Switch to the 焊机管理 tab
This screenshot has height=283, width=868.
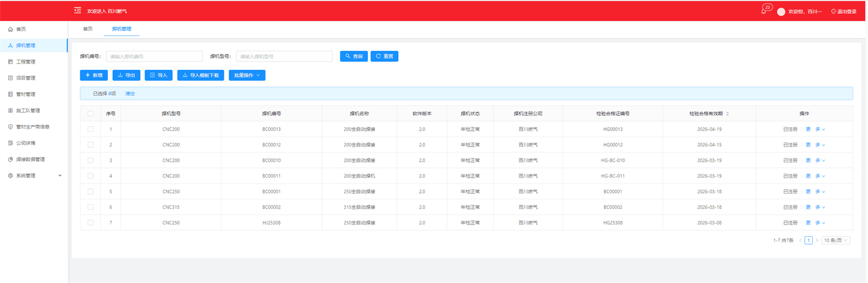pyautogui.click(x=122, y=29)
